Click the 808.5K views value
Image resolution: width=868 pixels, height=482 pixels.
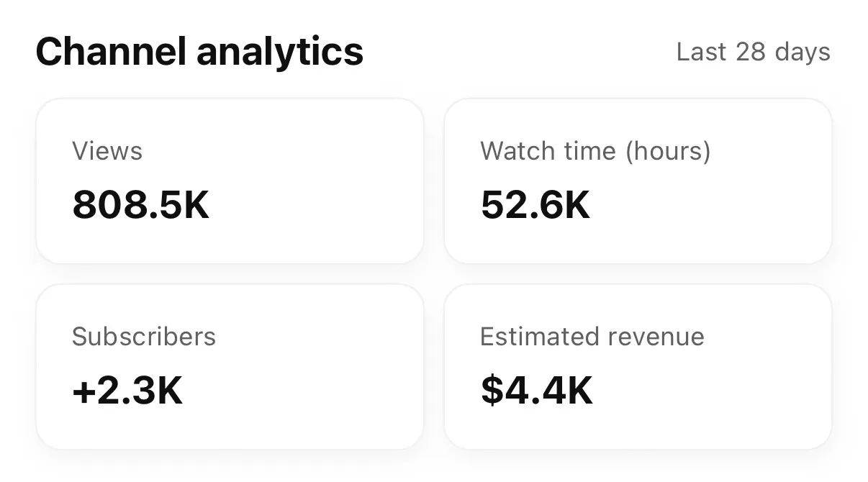click(x=141, y=206)
